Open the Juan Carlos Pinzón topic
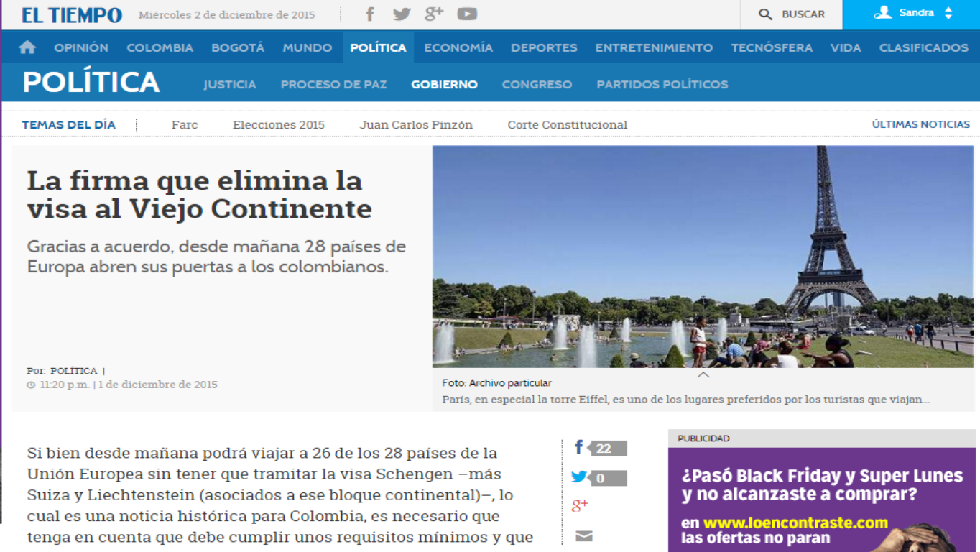This screenshot has height=552, width=980. [416, 125]
